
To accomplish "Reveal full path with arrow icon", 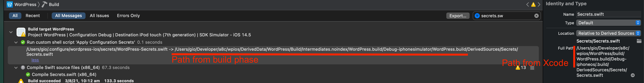I will [633, 75].
